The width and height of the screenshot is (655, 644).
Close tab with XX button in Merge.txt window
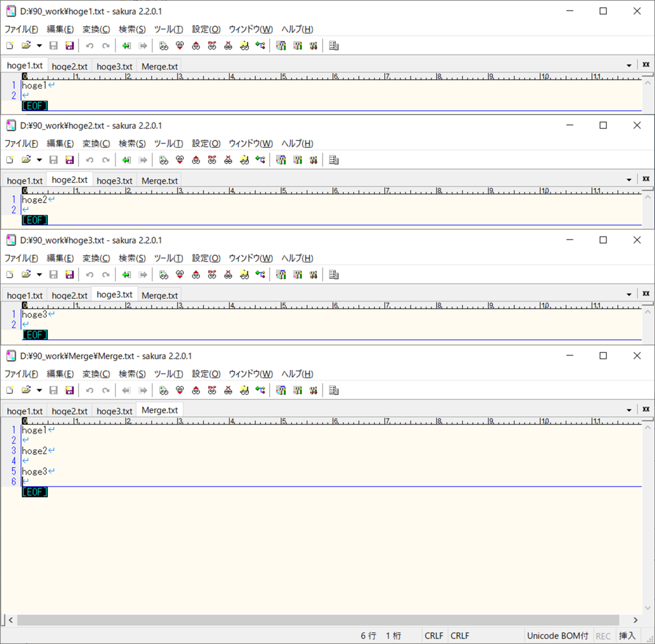[646, 409]
